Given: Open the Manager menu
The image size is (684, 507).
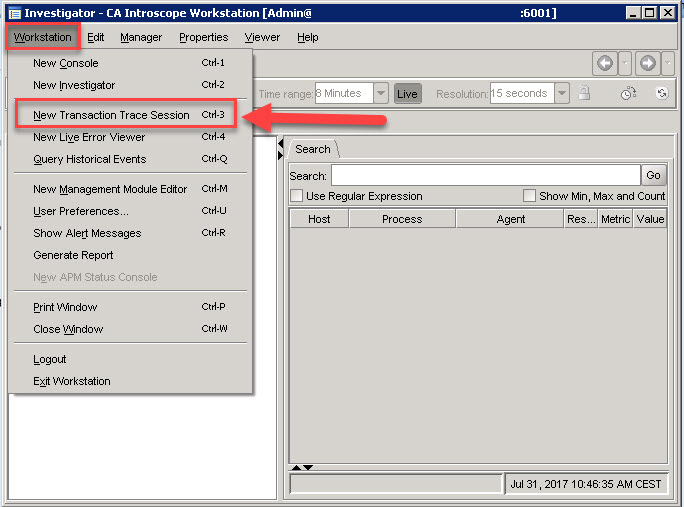Looking at the screenshot, I should [x=141, y=37].
